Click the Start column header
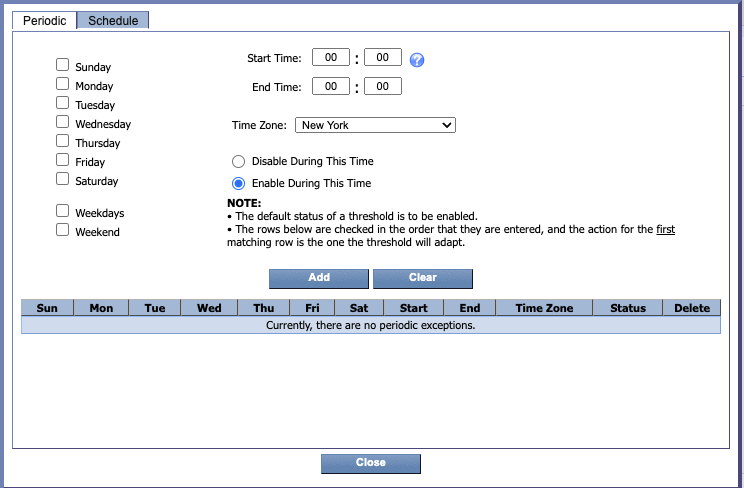 coord(414,308)
